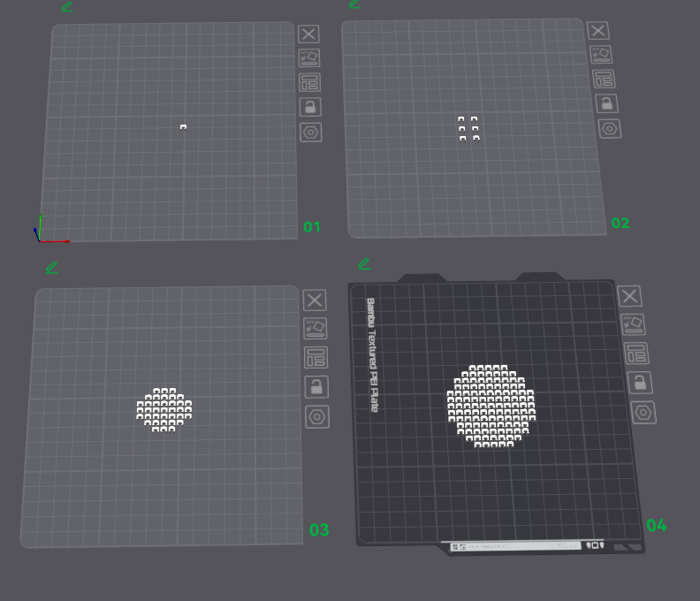Remove plate 01 with its X icon
This screenshot has height=601, width=700.
[x=308, y=34]
